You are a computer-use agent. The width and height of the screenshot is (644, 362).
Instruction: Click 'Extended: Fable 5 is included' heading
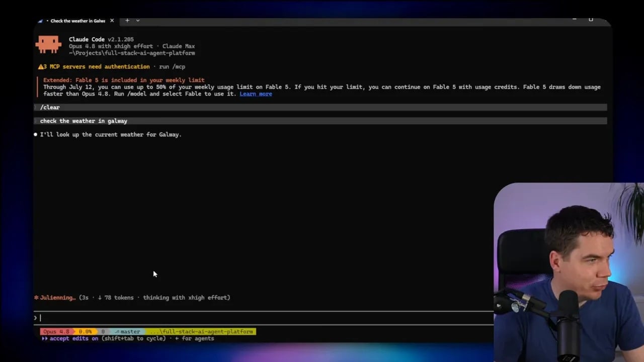[124, 80]
